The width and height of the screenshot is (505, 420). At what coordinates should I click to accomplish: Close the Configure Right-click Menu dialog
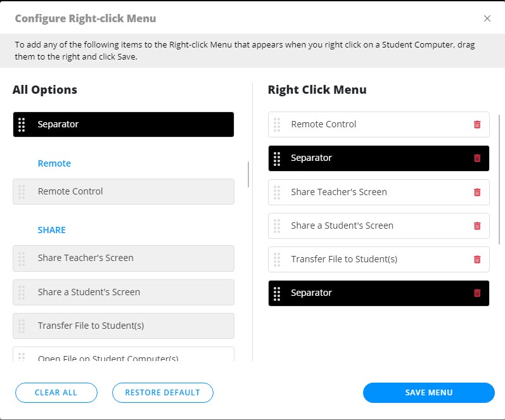487,18
